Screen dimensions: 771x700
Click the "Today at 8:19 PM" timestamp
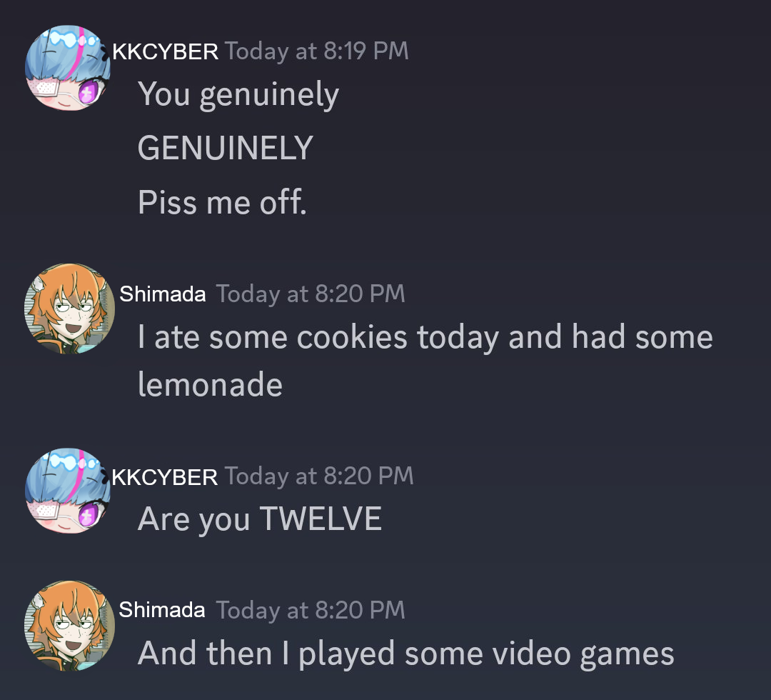click(x=317, y=51)
